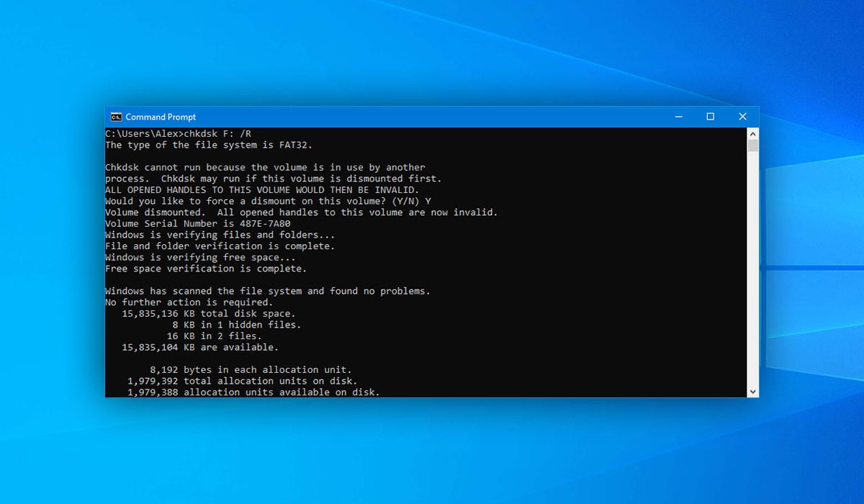This screenshot has width=864, height=504.
Task: Click the 'Command Prompt' window title text
Action: pos(161,117)
